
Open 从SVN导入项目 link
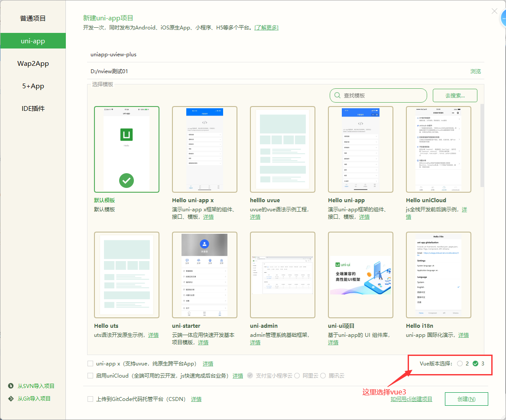coord(36,386)
